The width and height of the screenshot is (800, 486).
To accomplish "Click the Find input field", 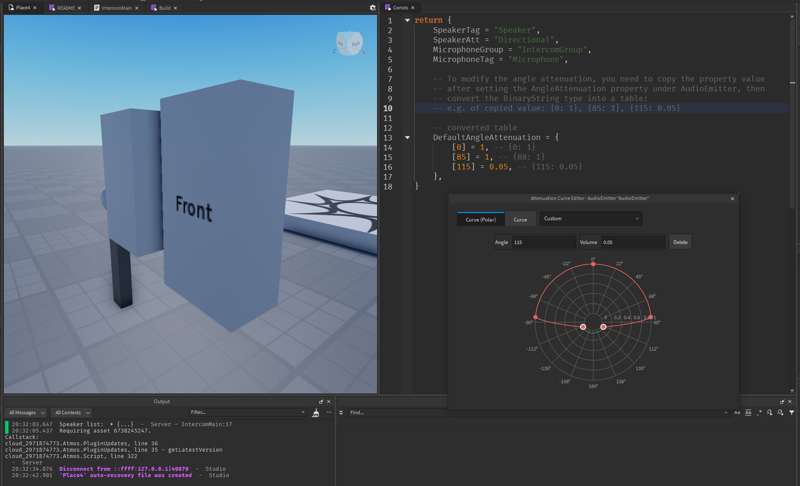I will click(x=536, y=413).
